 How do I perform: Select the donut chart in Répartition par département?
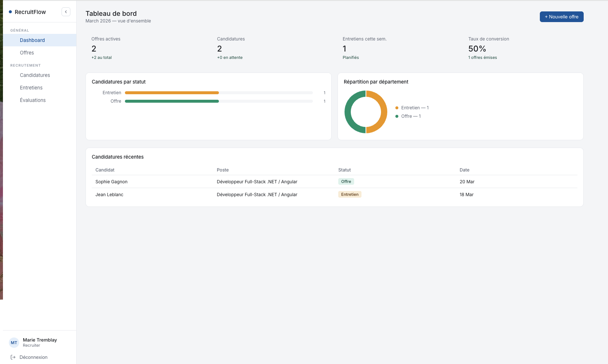point(366,112)
